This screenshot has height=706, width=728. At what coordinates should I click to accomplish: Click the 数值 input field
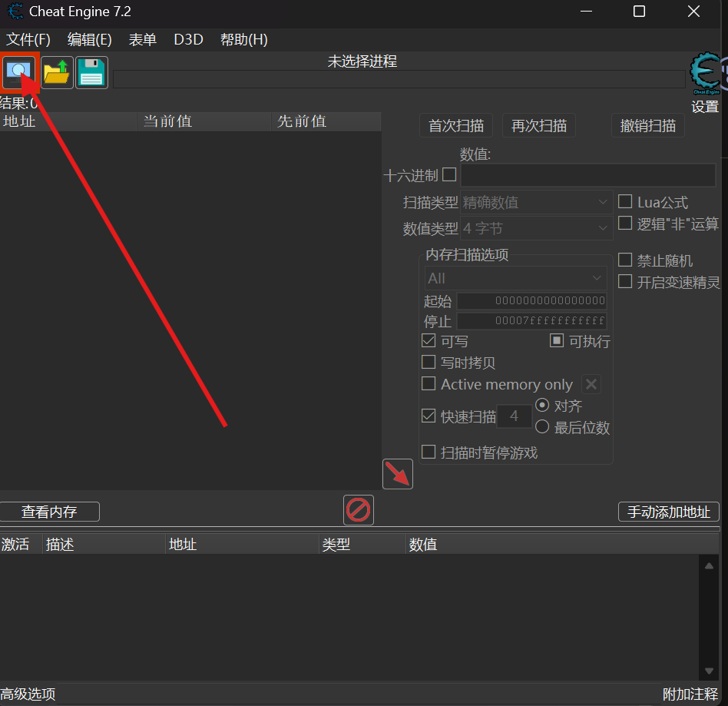pyautogui.click(x=588, y=175)
